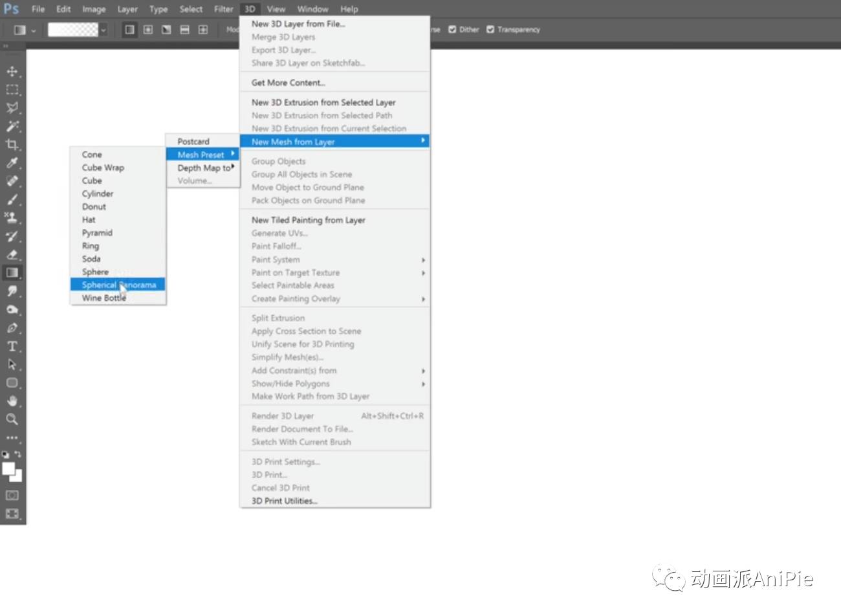
Task: Select the Hand tool
Action: 12,401
